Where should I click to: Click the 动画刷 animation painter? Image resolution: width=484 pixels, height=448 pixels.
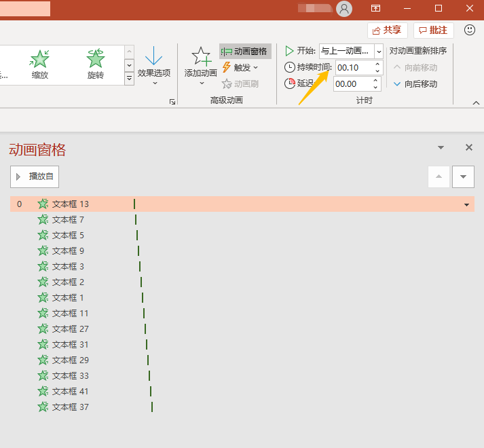[x=240, y=83]
